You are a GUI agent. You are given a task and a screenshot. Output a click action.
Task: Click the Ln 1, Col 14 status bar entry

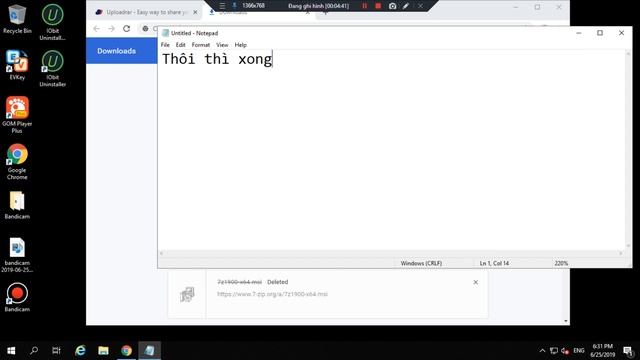(494, 263)
